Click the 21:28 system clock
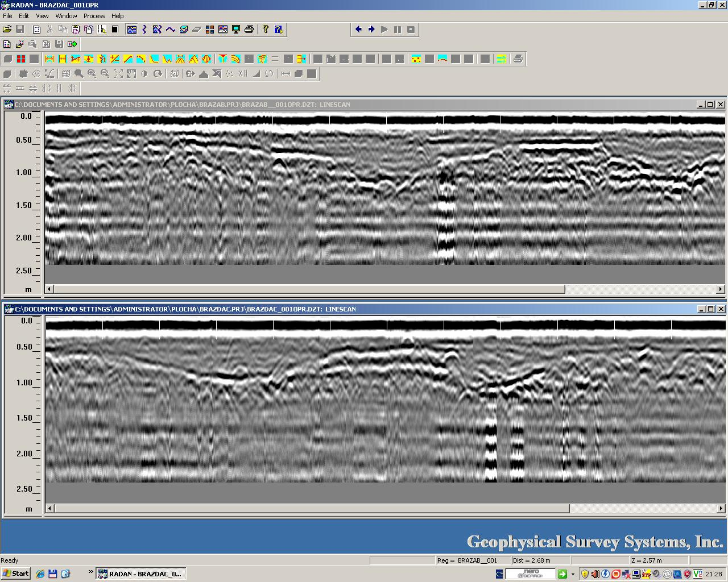728x582 pixels. [x=714, y=574]
